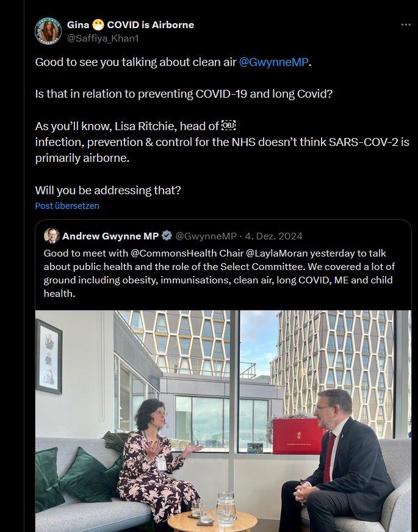Open Andrew Gwynne MP's small avatar
The height and width of the screenshot is (532, 418).
(51, 236)
